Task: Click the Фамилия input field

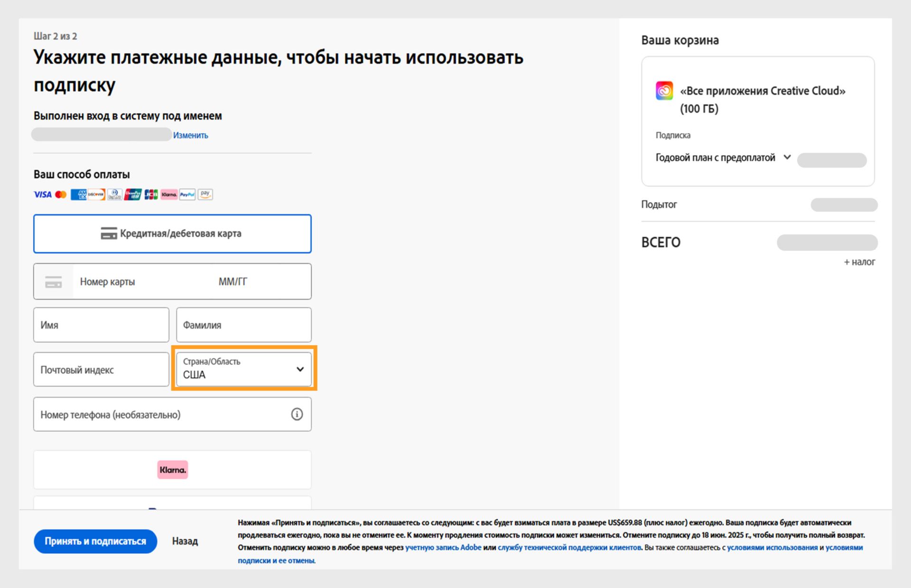Action: [244, 325]
